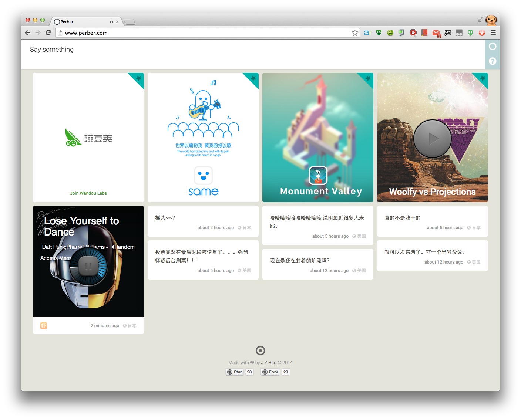Click the 'Woolfy vs Projections' title
Image resolution: width=521 pixels, height=420 pixels.
coord(433,192)
